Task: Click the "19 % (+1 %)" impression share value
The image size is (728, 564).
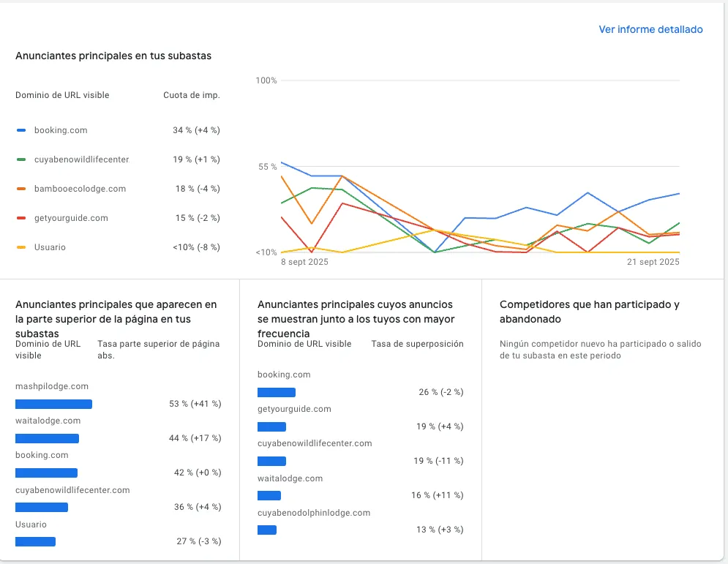Action: 196,159
